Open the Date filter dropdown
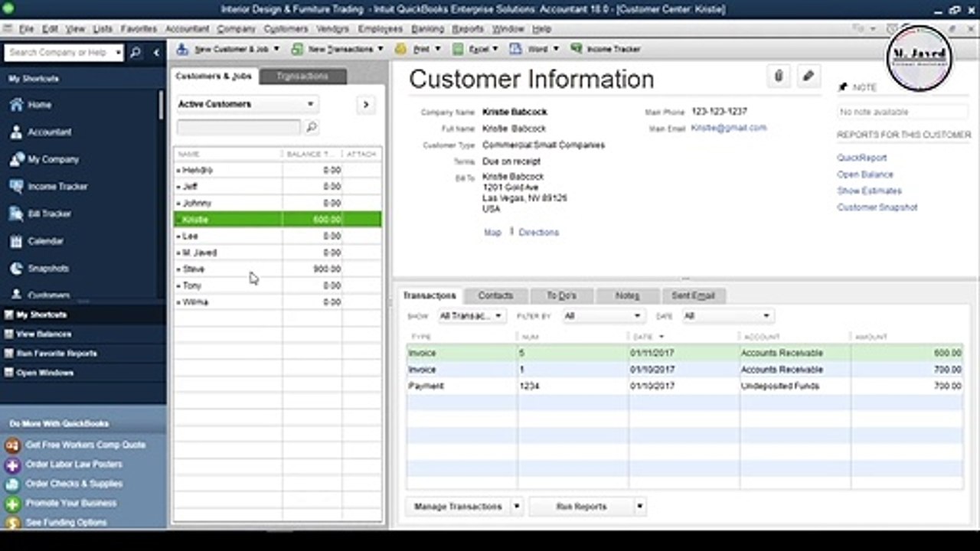The width and height of the screenshot is (980, 551). (727, 316)
